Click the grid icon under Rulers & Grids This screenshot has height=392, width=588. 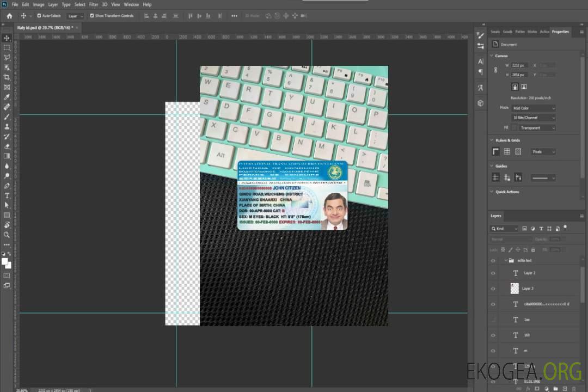(506, 152)
